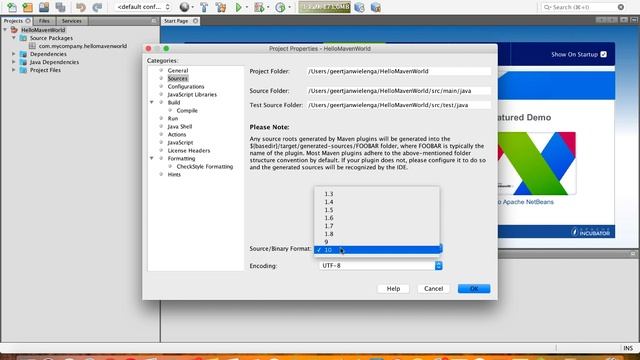The image size is (640, 360).
Task: Click the Build Project hammer icon
Action: [x=204, y=7]
